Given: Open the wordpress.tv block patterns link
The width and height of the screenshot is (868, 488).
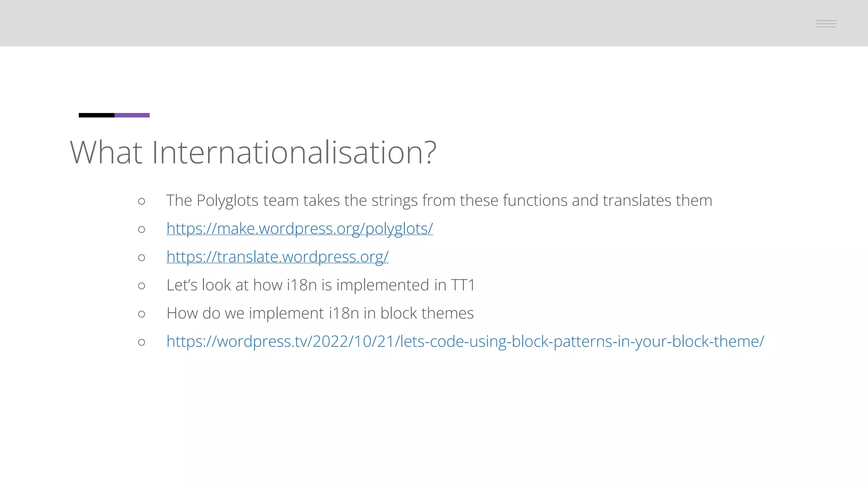Looking at the screenshot, I should [465, 341].
